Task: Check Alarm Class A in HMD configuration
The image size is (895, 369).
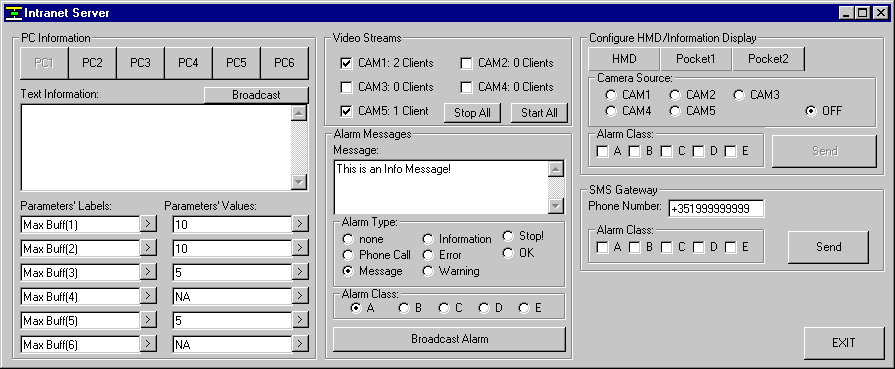Action: (602, 151)
